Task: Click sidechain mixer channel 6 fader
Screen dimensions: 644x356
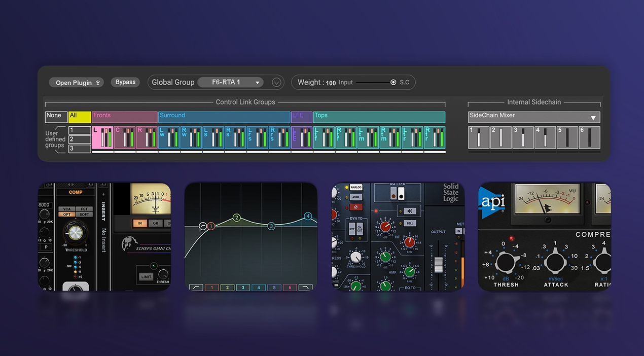Action: pos(589,137)
